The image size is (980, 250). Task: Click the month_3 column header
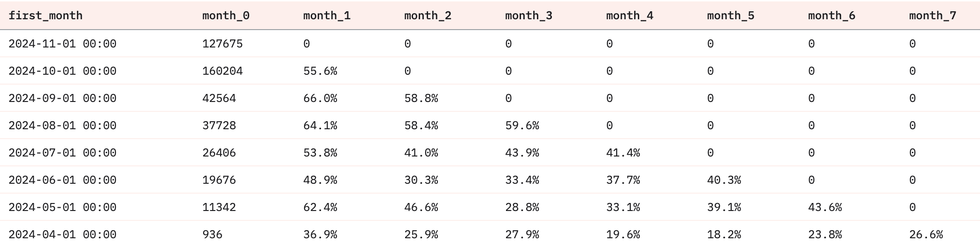[528, 16]
